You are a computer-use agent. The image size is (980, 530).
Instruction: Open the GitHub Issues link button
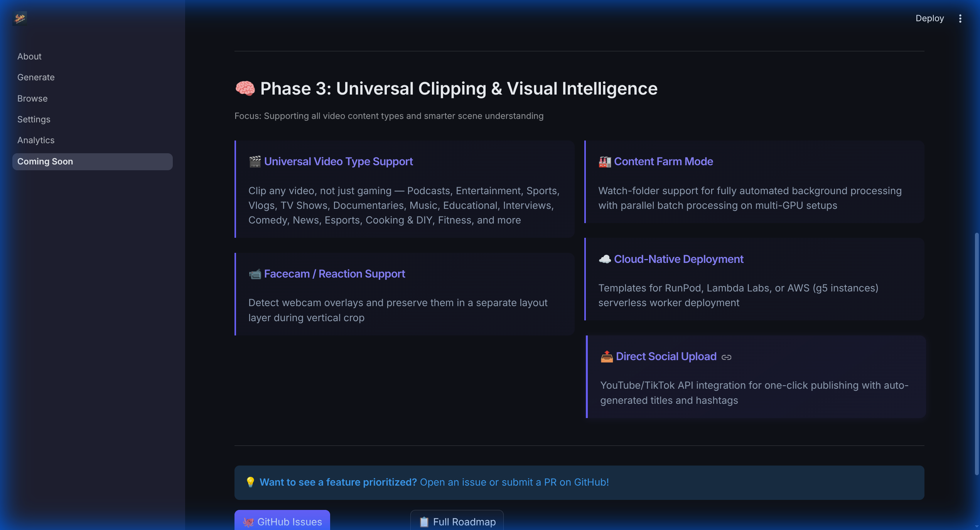click(282, 522)
